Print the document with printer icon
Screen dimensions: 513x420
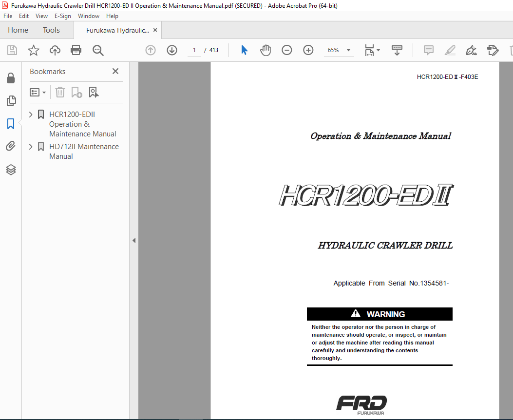(76, 50)
